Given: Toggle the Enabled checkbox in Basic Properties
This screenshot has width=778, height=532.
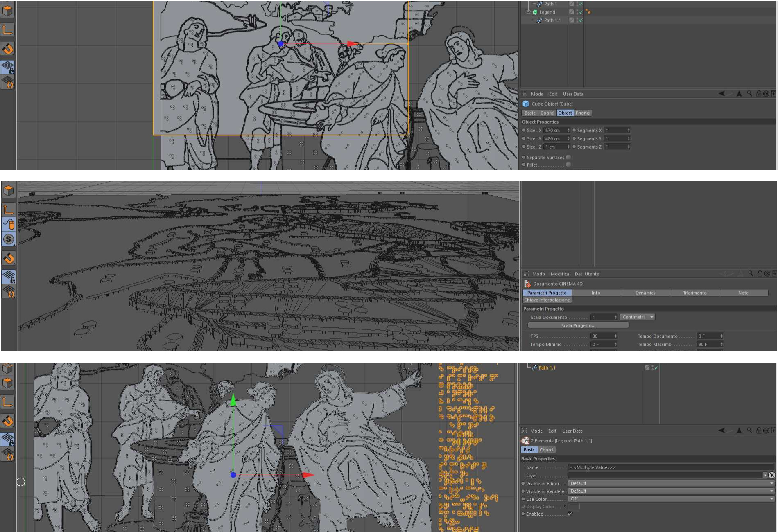Looking at the screenshot, I should (x=570, y=514).
